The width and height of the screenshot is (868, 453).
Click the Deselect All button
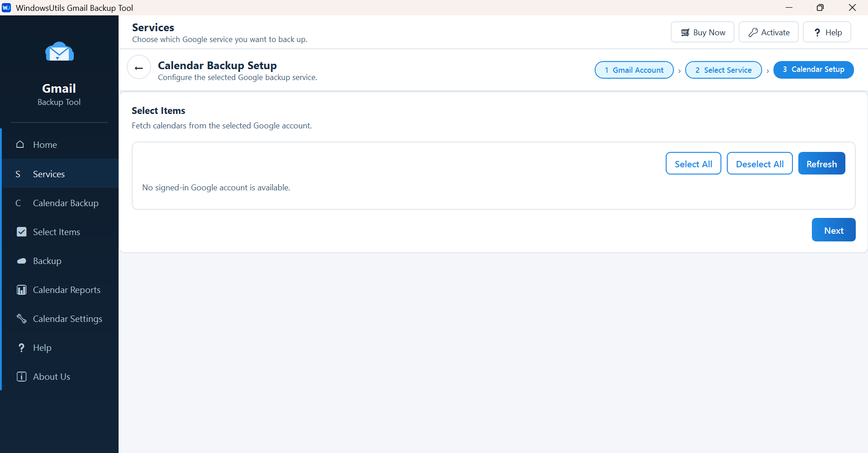coord(760,164)
